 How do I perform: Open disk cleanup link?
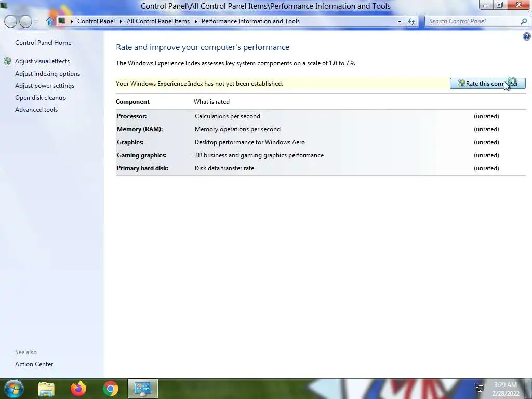click(41, 97)
